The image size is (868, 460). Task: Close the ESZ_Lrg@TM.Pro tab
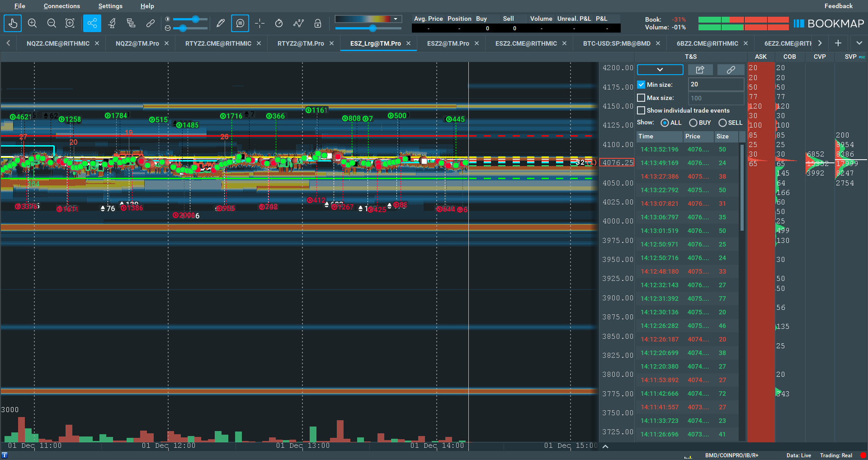[409, 43]
